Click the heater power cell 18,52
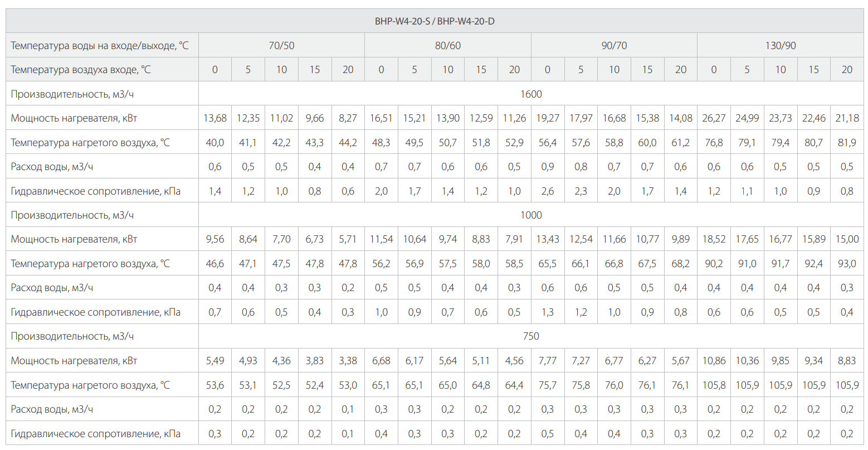The height and width of the screenshot is (450, 868). coord(714,239)
